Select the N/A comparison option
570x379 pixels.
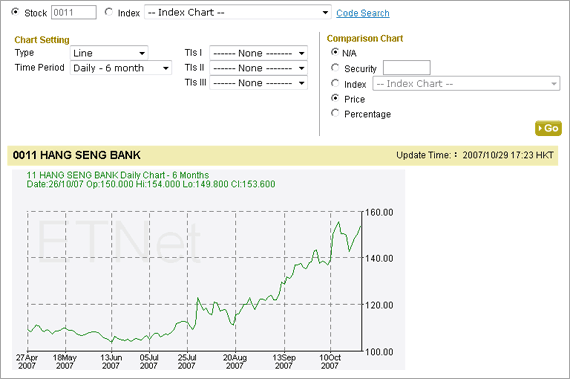click(335, 52)
